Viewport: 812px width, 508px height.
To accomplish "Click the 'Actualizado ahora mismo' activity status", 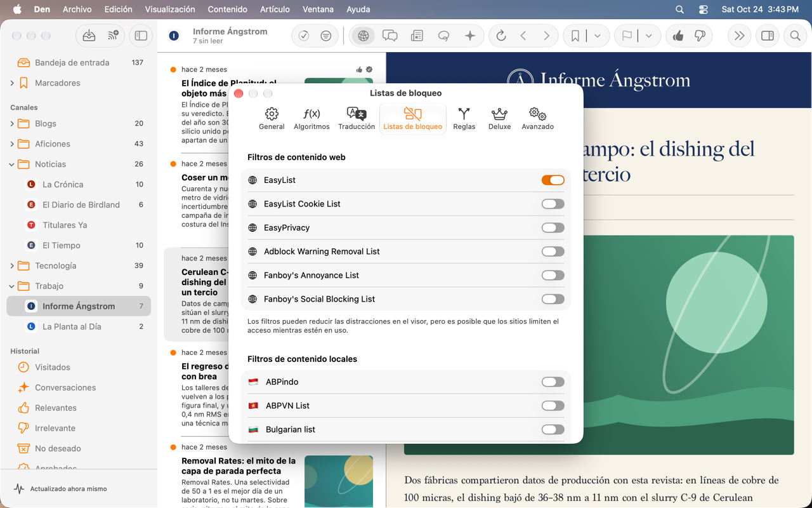I will 69,489.
